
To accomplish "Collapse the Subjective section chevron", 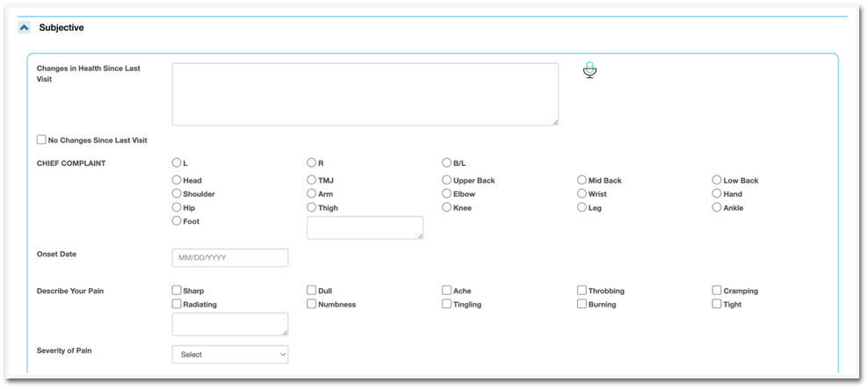I will 25,28.
